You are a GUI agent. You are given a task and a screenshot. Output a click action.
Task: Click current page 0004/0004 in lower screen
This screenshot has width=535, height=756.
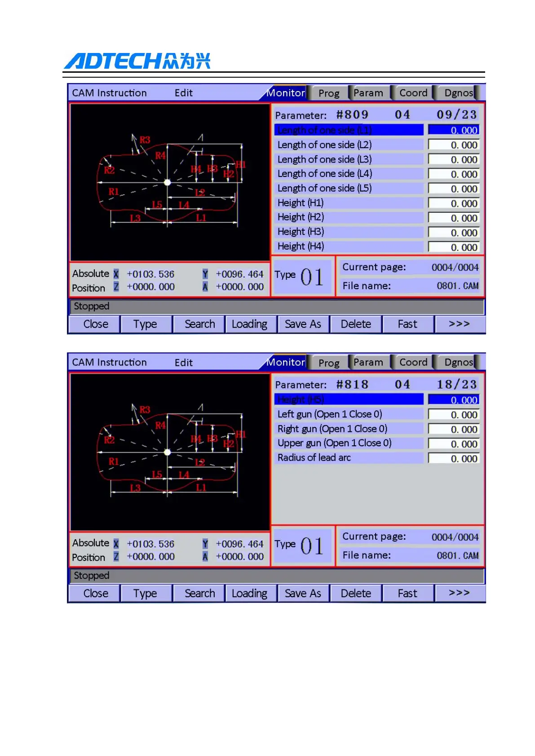pos(455,537)
